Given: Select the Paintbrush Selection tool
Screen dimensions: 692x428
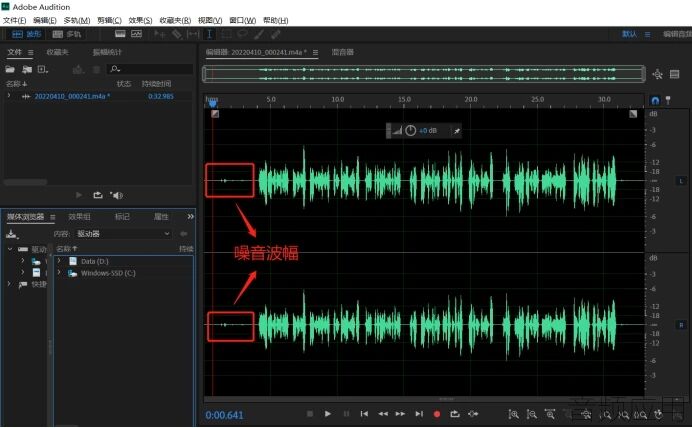Looking at the screenshot, I should coord(259,34).
